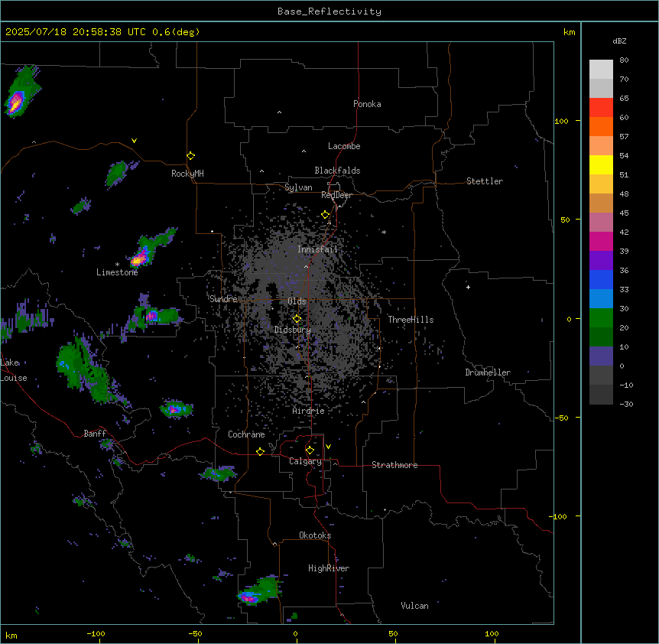
Task: Click the RedDeer city label
Action: 336,195
